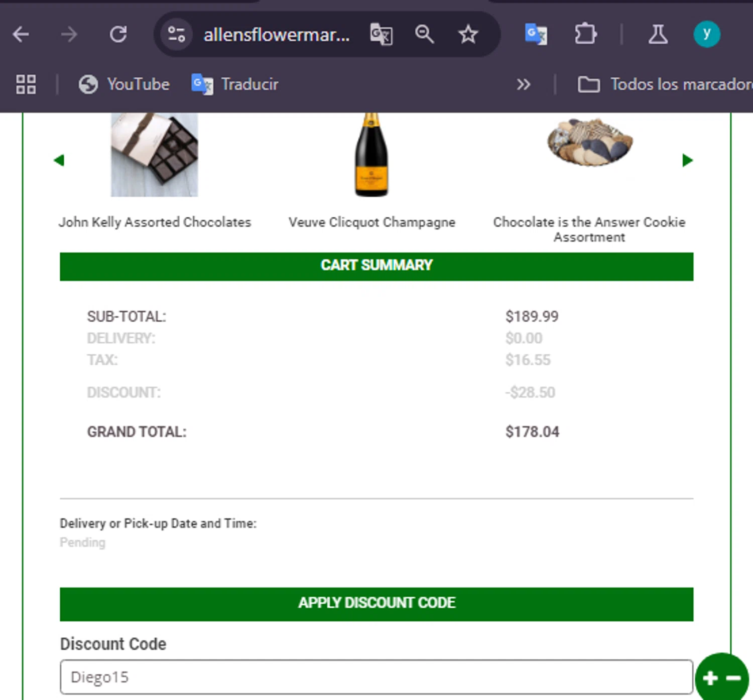Click translate page icon in address bar
753x700 pixels.
[381, 35]
